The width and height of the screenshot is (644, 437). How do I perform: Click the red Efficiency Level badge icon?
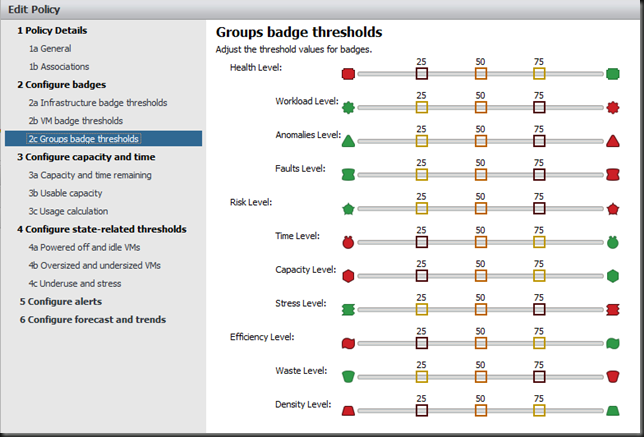pos(348,343)
